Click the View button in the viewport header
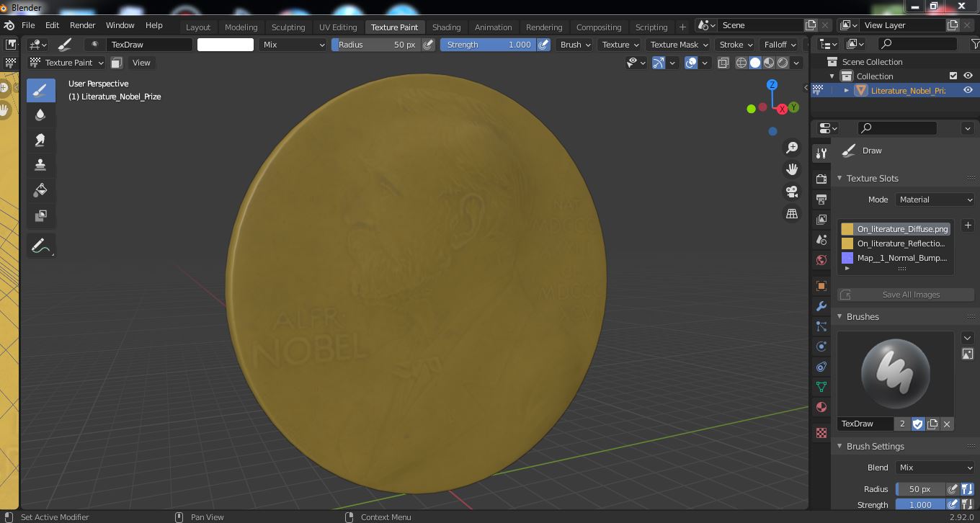Image resolution: width=980 pixels, height=523 pixels. (141, 63)
